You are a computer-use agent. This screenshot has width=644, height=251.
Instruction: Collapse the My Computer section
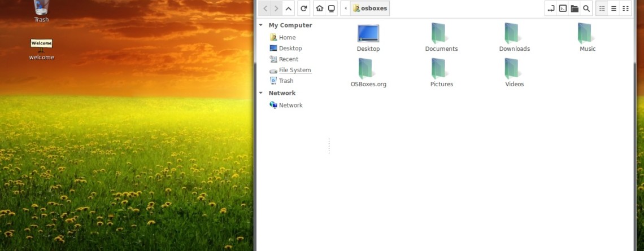(261, 25)
